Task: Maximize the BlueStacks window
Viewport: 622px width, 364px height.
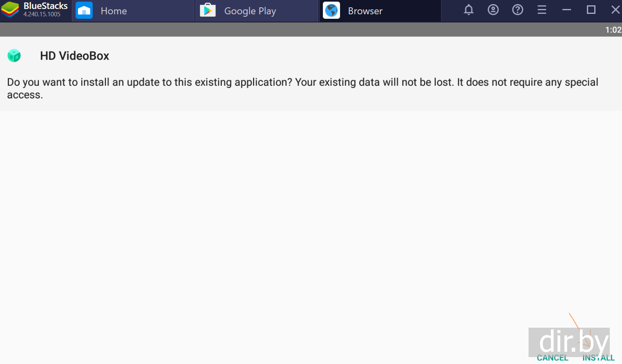Action: pyautogui.click(x=591, y=10)
